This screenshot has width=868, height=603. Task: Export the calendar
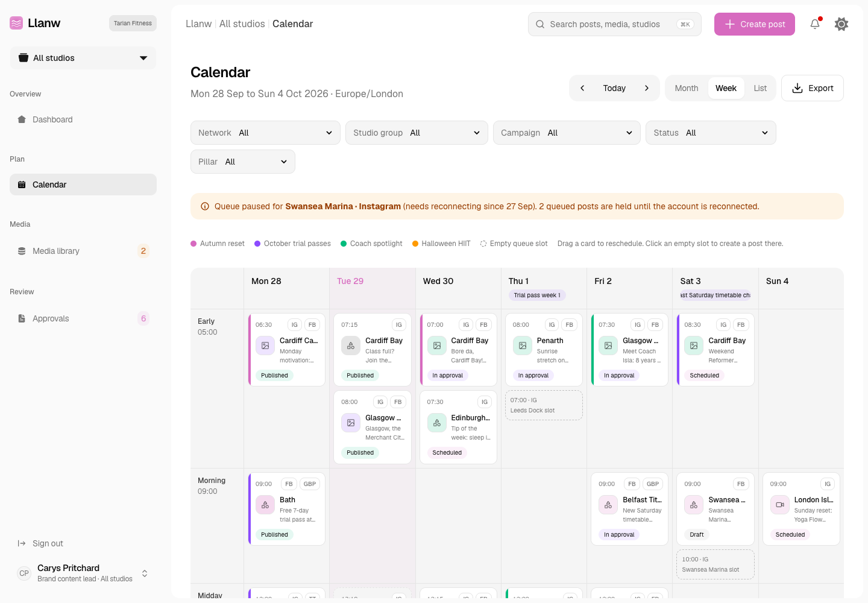click(x=813, y=88)
